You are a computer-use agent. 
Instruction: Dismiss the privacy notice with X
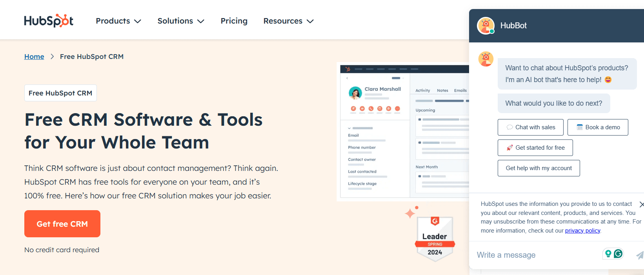click(x=641, y=204)
